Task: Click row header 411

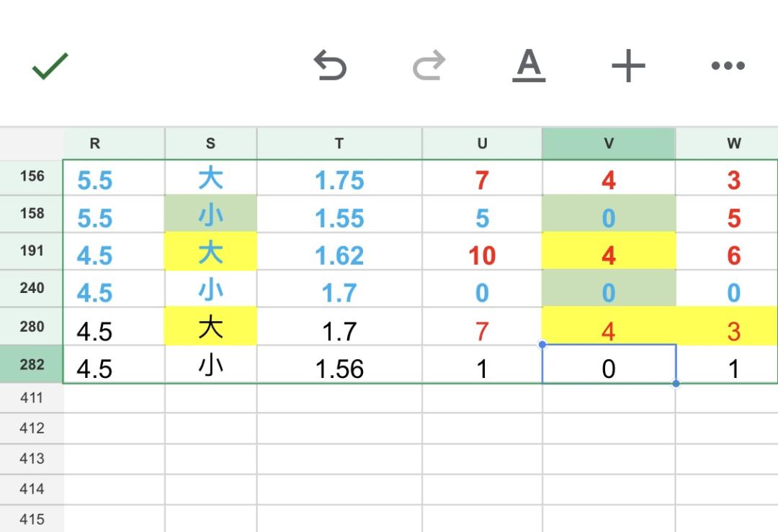Action: coord(32,397)
